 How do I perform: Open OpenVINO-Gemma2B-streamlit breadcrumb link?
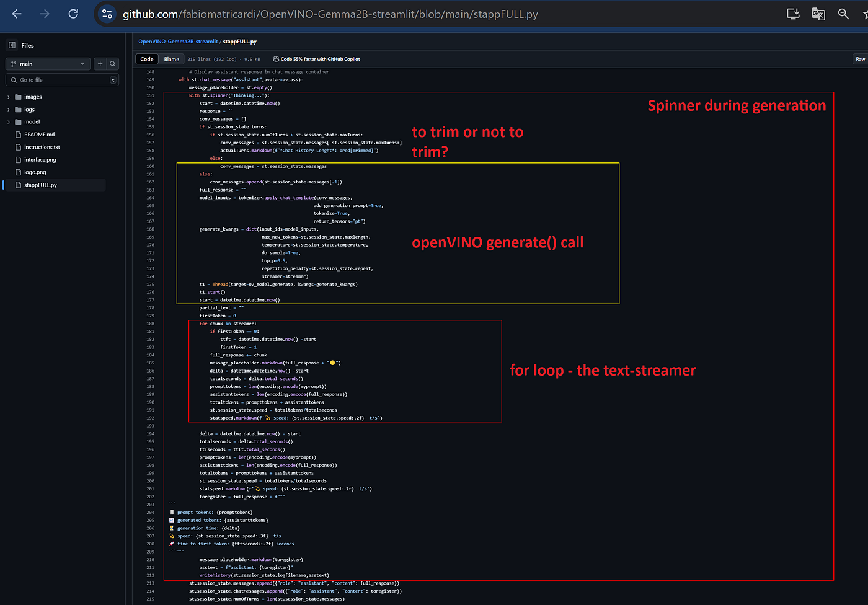(178, 42)
